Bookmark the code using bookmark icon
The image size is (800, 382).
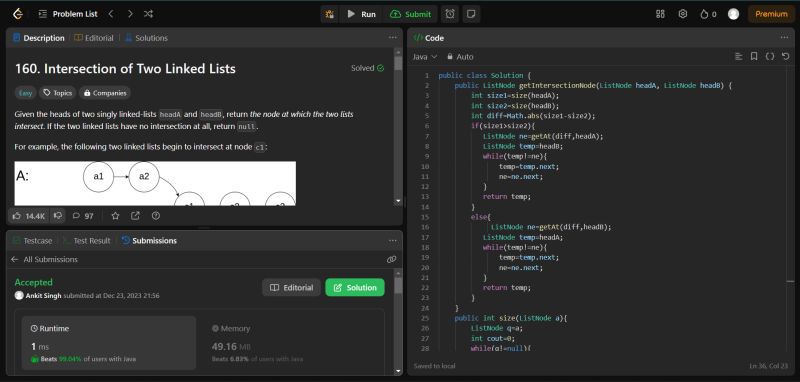(754, 57)
